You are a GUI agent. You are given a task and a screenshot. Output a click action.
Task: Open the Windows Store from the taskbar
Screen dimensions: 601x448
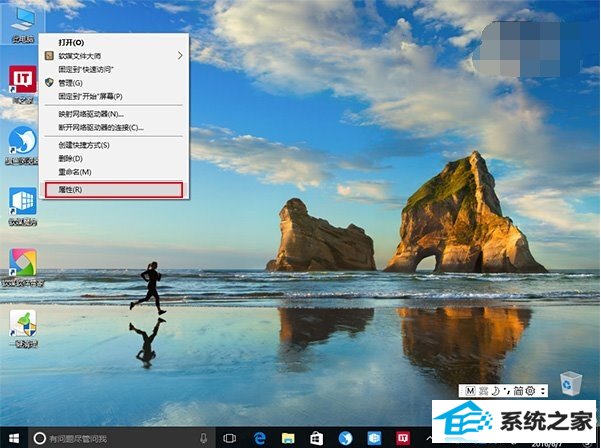coord(317,438)
